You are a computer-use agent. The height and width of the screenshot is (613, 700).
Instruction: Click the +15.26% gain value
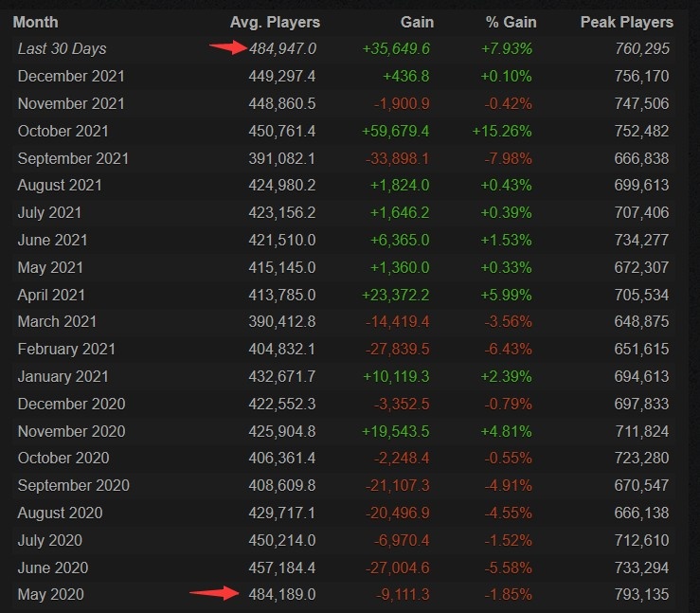[502, 132]
